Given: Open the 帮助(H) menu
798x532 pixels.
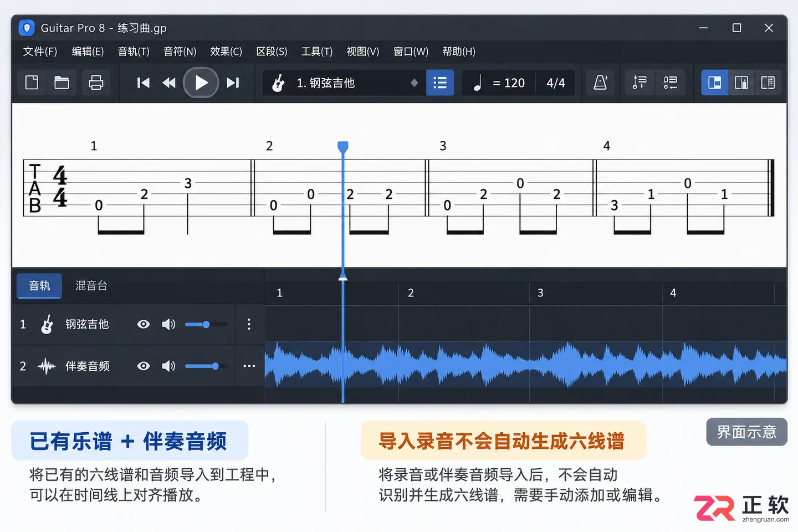Looking at the screenshot, I should (459, 52).
